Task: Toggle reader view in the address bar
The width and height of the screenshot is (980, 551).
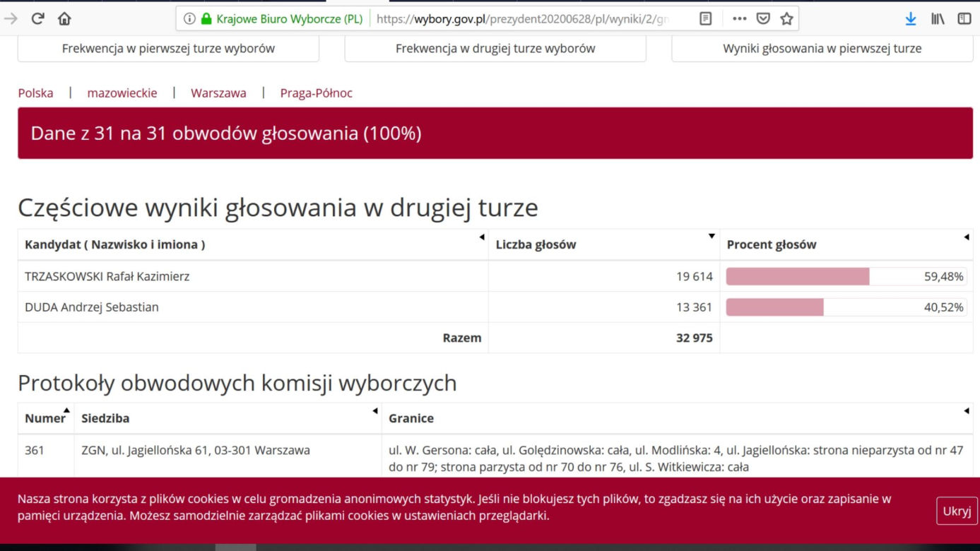Action: (x=705, y=19)
